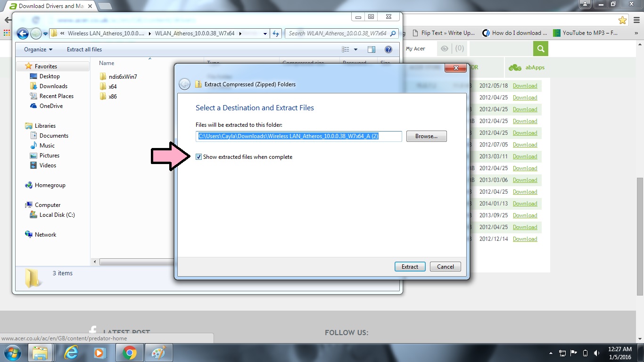Viewport: 644px width, 362px height.
Task: Click the Explorer search box
Action: pyautogui.click(x=341, y=33)
